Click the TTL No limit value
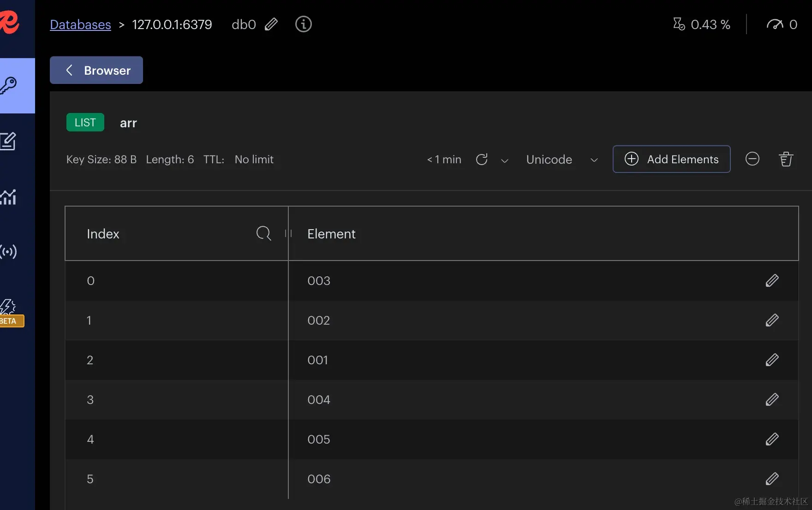The image size is (812, 510). [254, 159]
